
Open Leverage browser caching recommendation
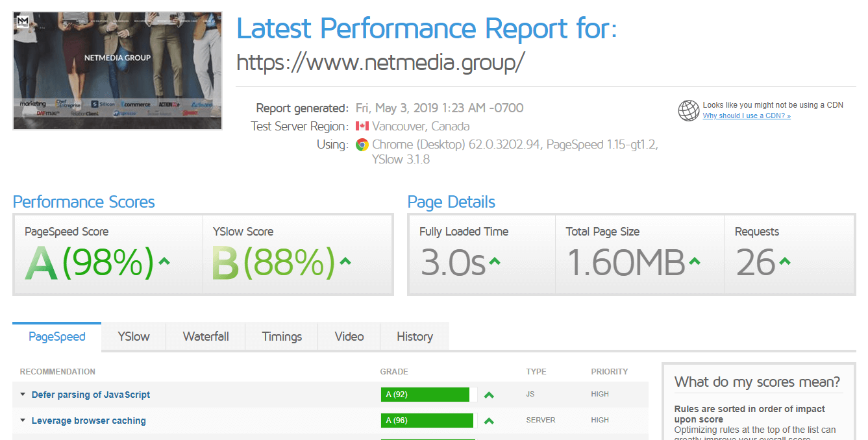[x=89, y=421]
